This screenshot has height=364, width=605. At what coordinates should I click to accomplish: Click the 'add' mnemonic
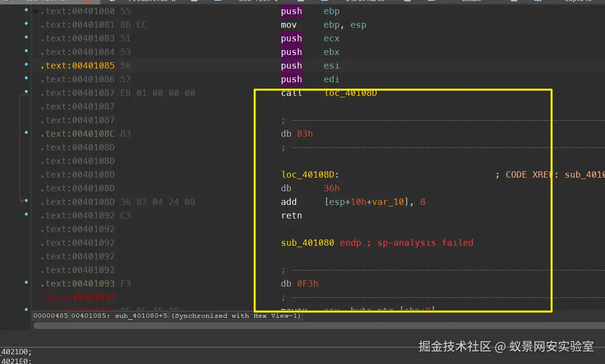289,202
